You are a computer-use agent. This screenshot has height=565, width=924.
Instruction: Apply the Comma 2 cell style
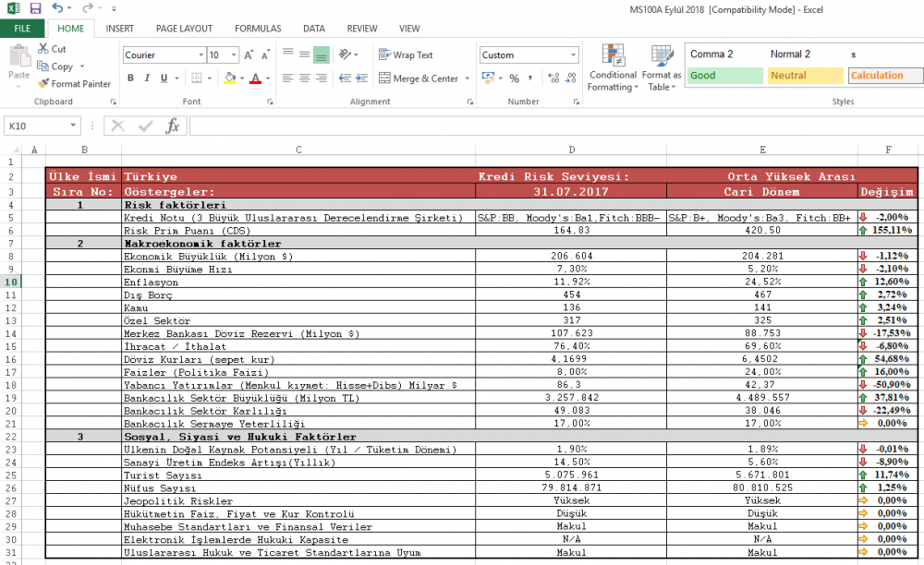[x=724, y=54]
